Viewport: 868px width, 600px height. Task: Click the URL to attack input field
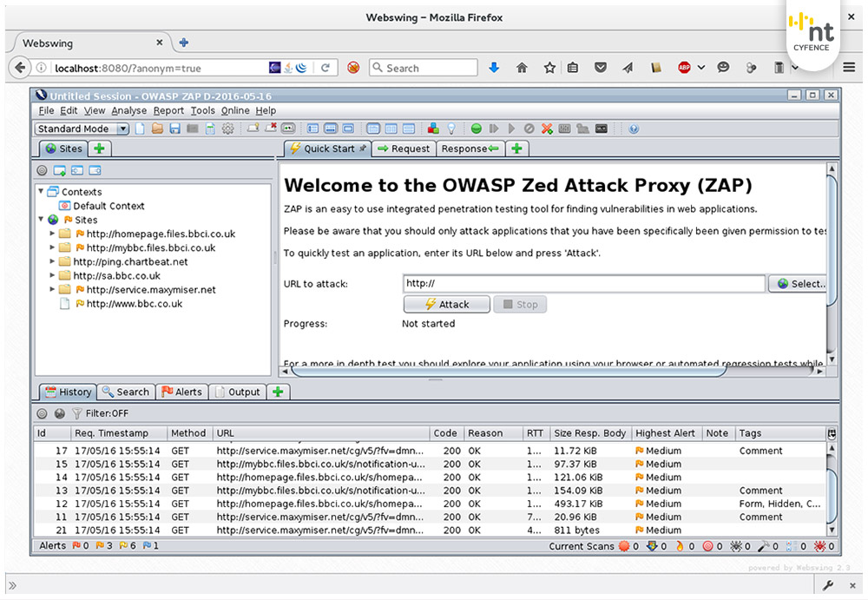click(x=583, y=283)
